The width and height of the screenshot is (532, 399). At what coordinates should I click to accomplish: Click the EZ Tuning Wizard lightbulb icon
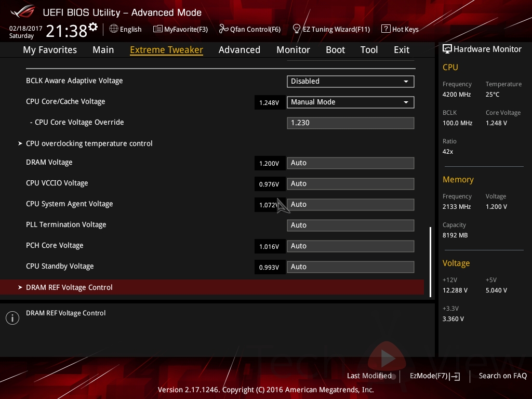(x=297, y=29)
